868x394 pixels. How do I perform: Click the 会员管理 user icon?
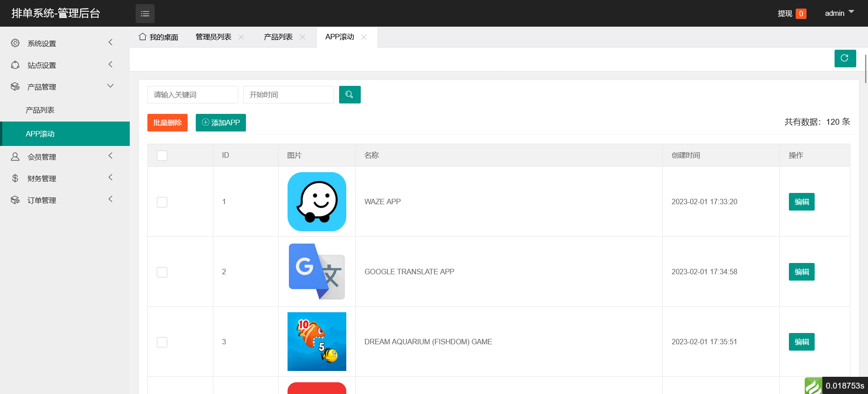[15, 157]
